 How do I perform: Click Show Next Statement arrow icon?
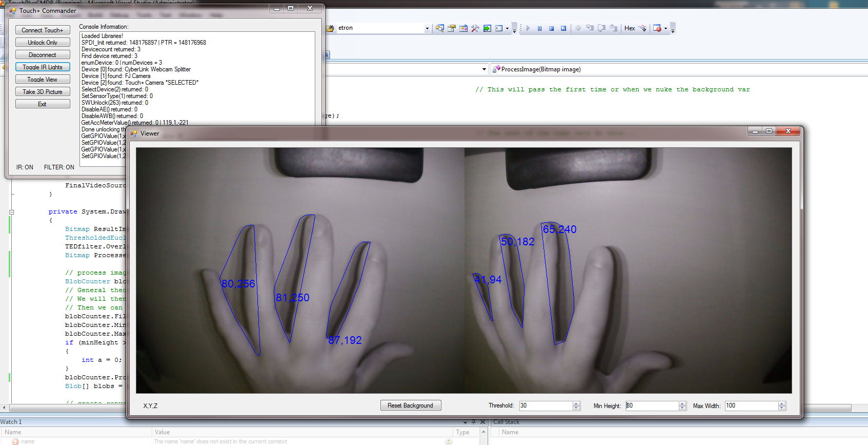pos(578,28)
